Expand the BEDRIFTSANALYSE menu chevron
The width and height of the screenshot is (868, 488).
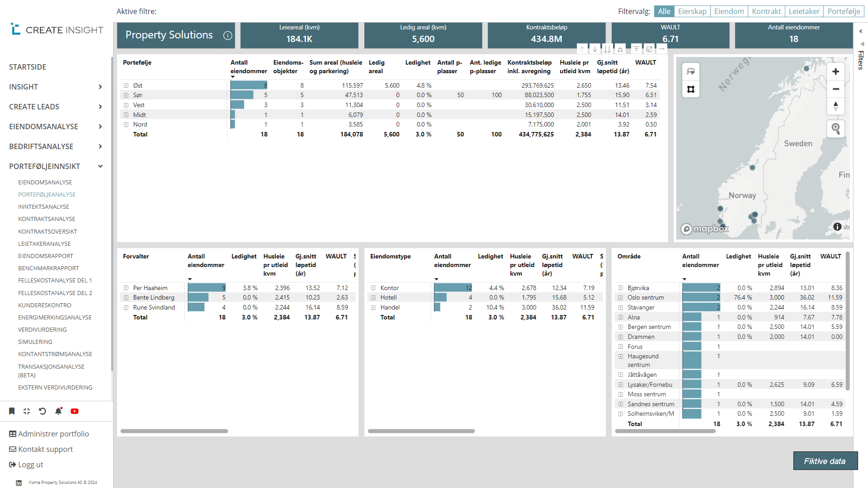coord(100,146)
